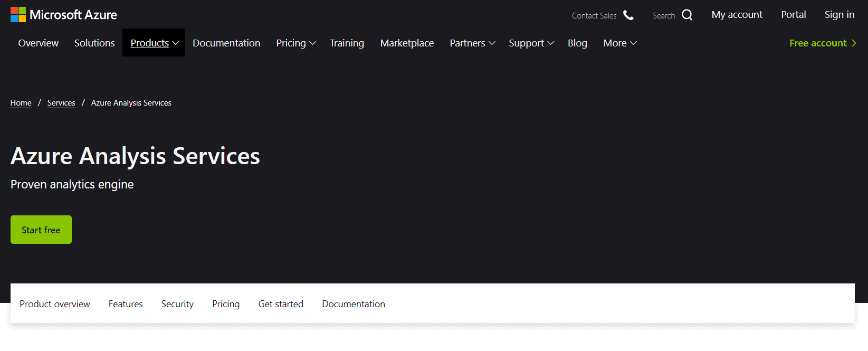Open the Marketplace page
Screen dimensions: 868x351
point(407,43)
